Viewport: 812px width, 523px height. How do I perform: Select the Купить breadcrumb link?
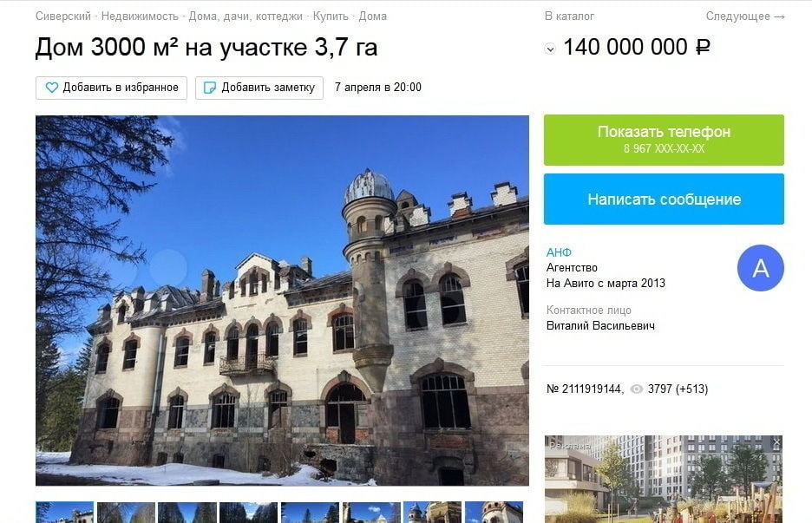coord(331,16)
